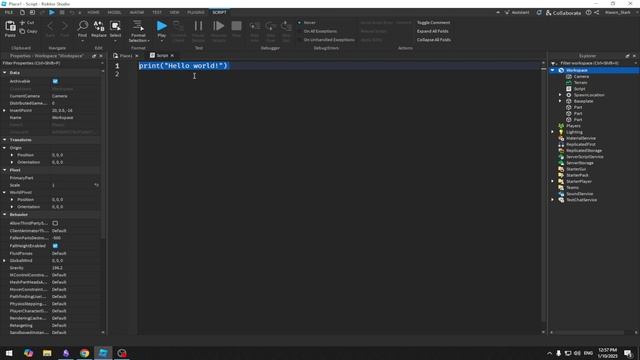Screen dimensions: 640x360
Task: Click Toggle Comment action
Action: point(433,22)
